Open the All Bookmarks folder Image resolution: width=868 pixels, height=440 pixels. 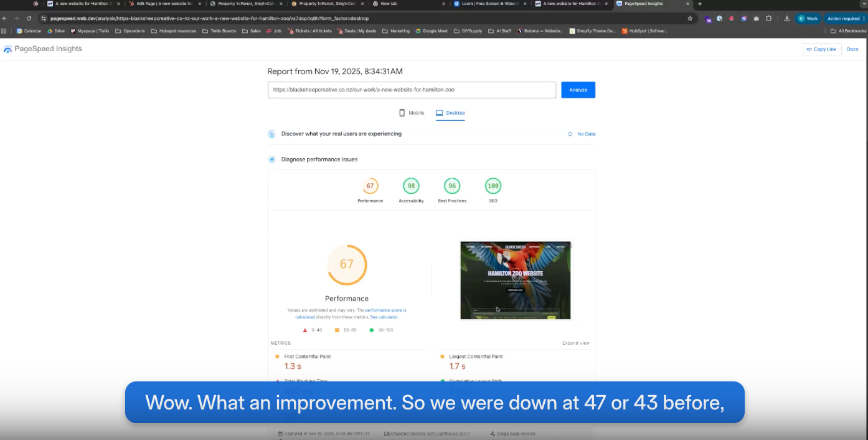coord(848,31)
